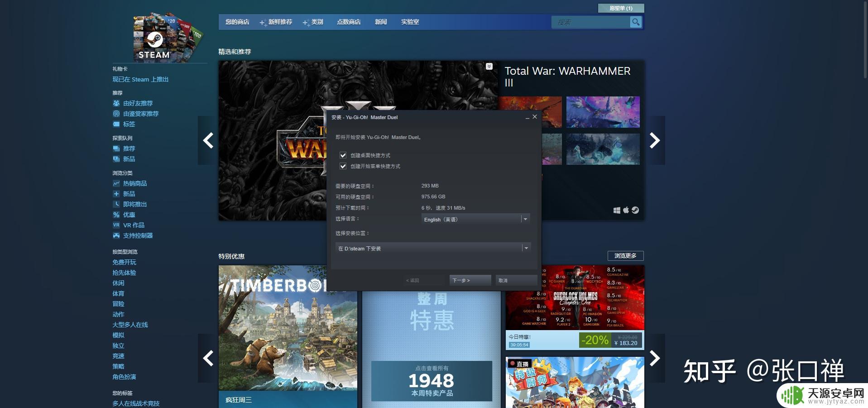Screen dimensions: 868x408
Task: Go to previous featured carousel item
Action: pyautogui.click(x=208, y=140)
